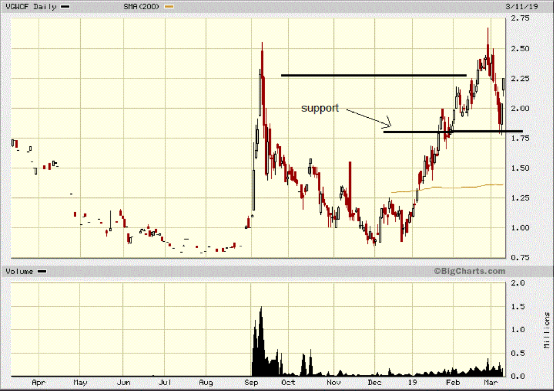Click the SMA(200) legend label

point(141,7)
